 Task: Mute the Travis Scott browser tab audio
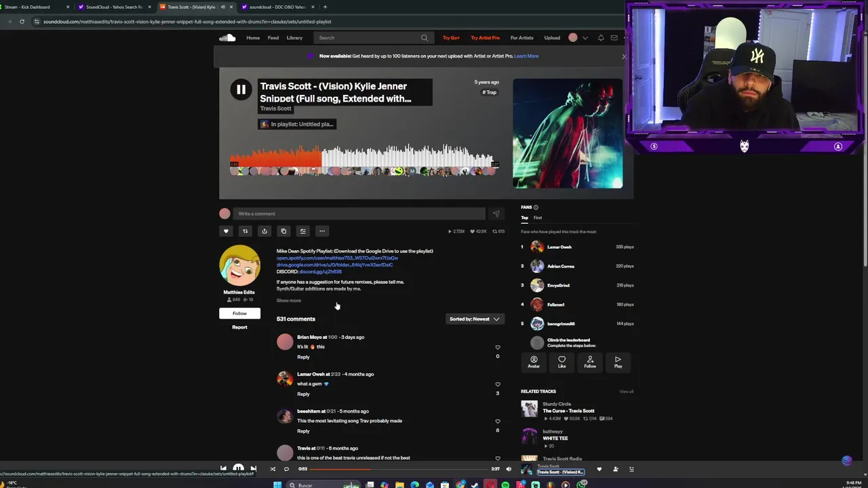(222, 7)
